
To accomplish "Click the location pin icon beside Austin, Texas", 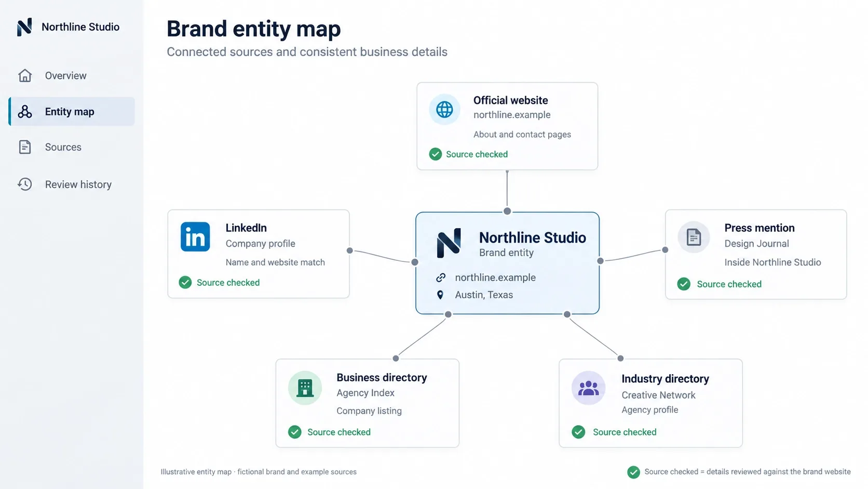I will (x=440, y=295).
